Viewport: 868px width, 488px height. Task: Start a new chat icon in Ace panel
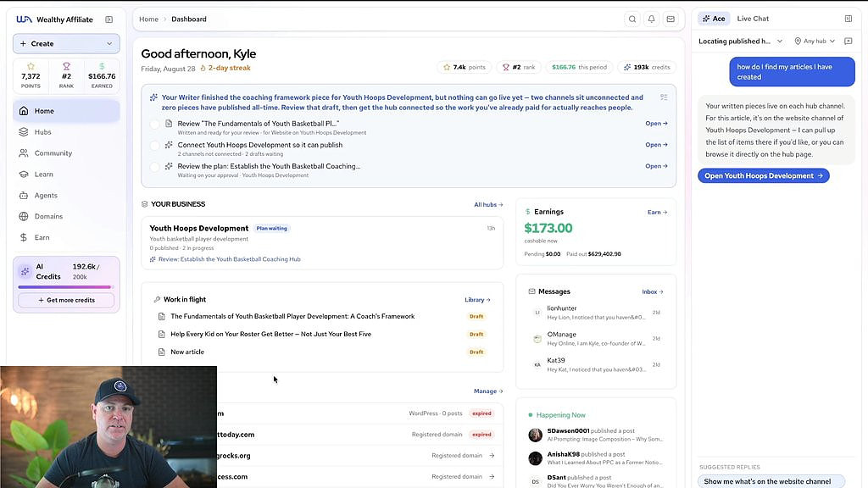(848, 41)
